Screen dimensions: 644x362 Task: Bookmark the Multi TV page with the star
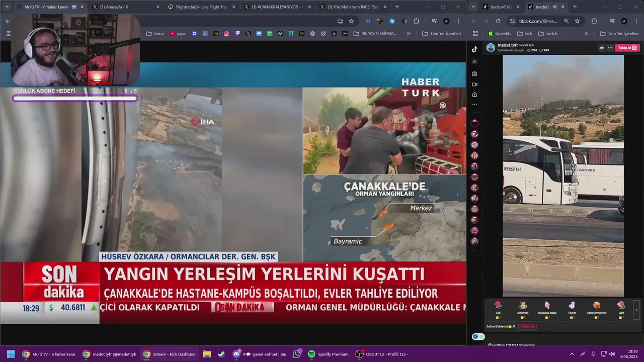pyautogui.click(x=351, y=21)
